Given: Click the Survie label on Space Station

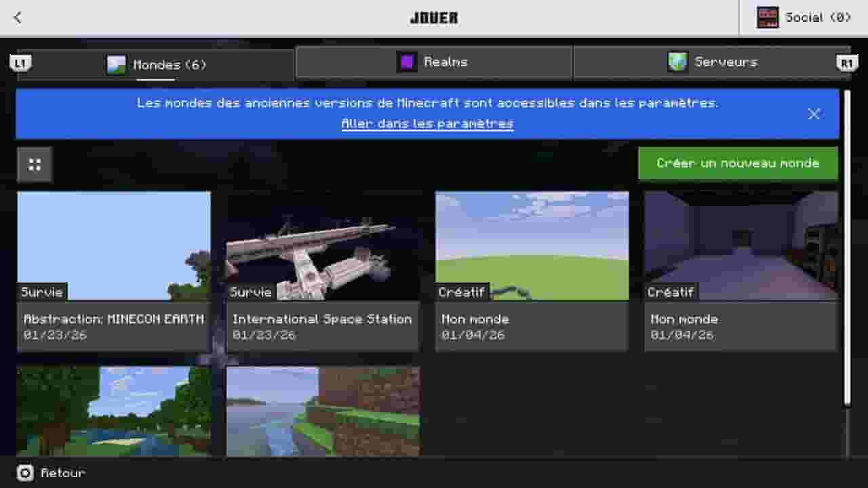Looking at the screenshot, I should 251,292.
